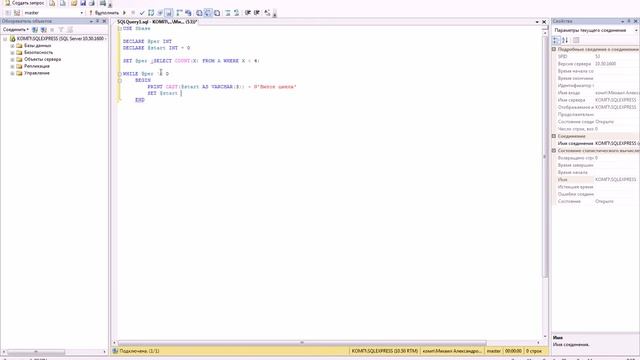Viewport: 640px width, 360px height.
Task: Open the SQL editor toolbar overflow arrow
Action: pos(275,14)
